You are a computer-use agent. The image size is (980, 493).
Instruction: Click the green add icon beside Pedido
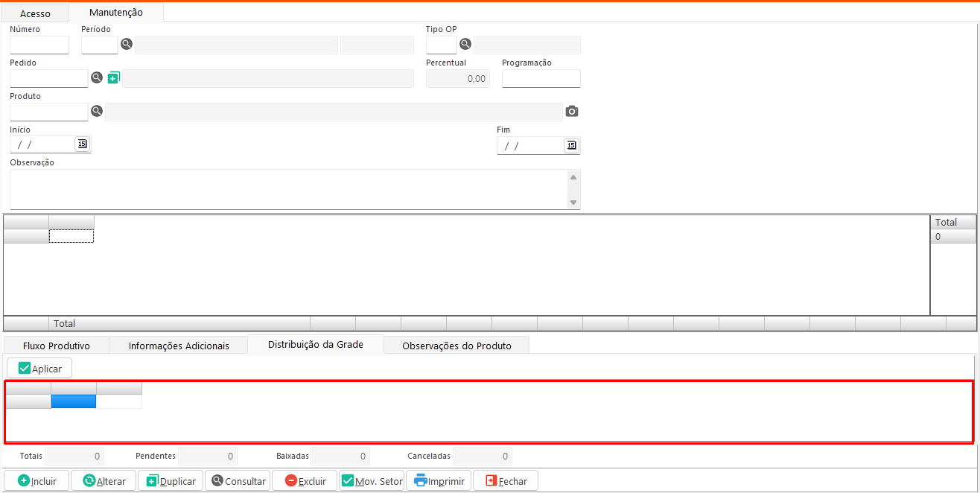[x=113, y=77]
